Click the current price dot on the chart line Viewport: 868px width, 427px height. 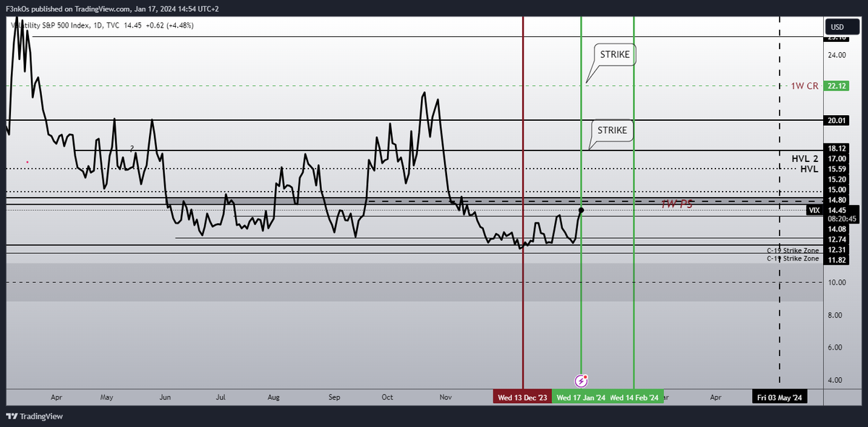pos(582,210)
